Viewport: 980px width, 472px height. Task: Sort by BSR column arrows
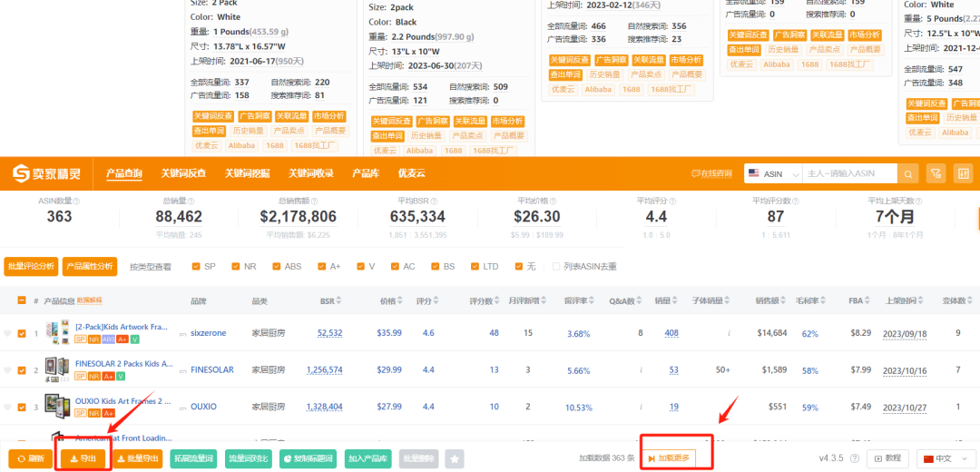point(338,301)
